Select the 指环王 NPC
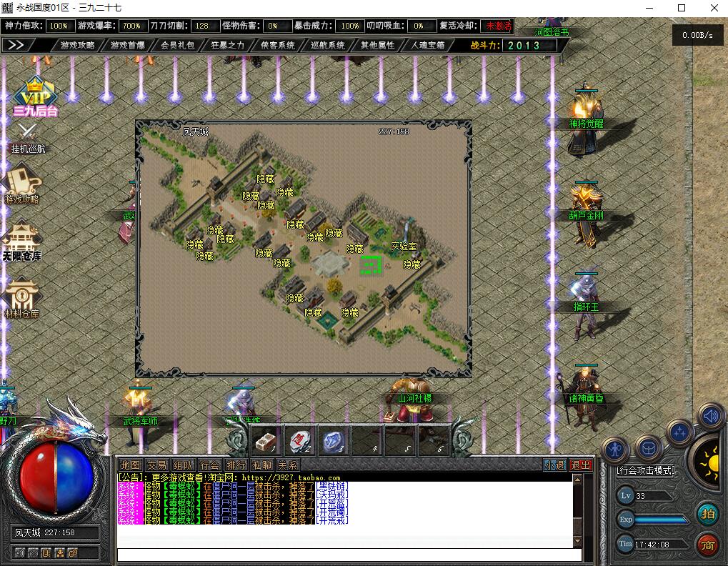728x566 pixels. (x=586, y=306)
